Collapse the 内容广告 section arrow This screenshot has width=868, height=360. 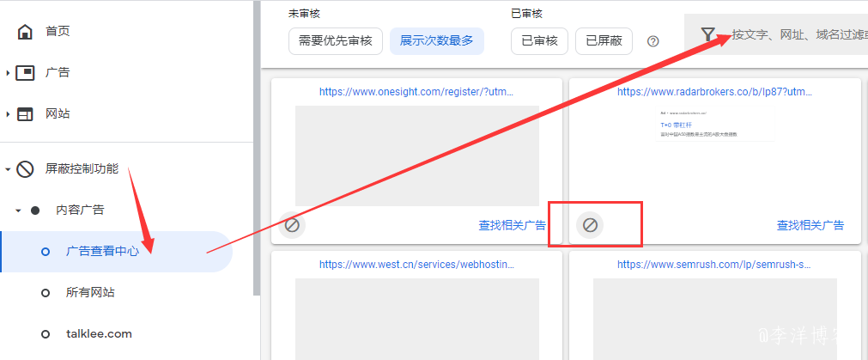[x=18, y=211]
